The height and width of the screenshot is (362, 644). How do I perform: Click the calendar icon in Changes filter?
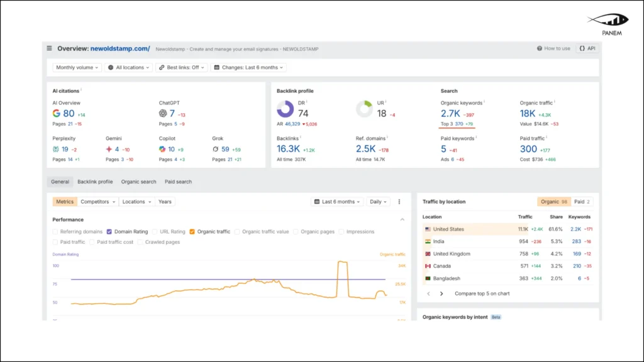pos(216,68)
